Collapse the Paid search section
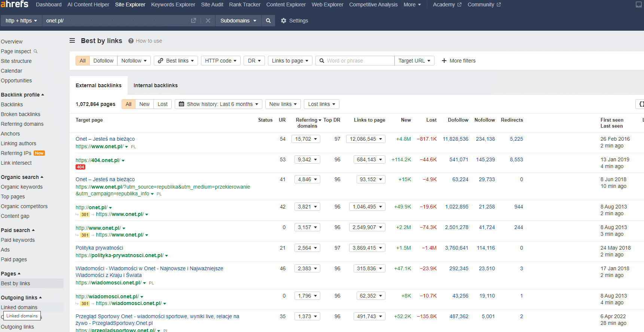 18,230
